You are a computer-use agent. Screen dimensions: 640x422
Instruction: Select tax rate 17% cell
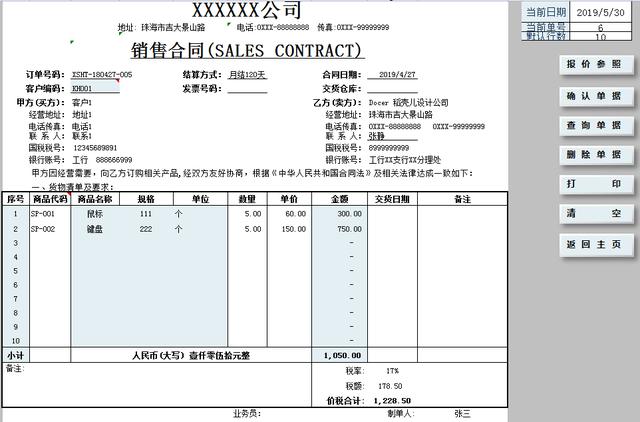(x=392, y=371)
